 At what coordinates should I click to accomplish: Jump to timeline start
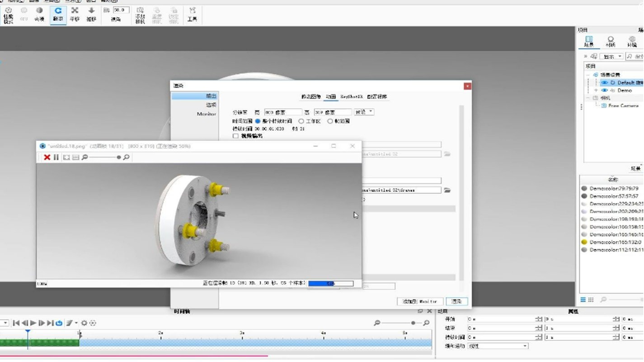16,323
